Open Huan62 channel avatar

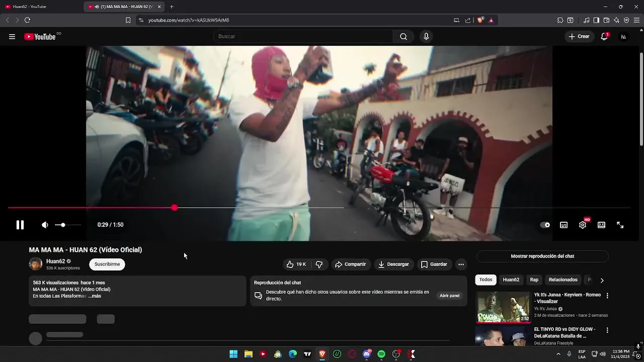36,264
